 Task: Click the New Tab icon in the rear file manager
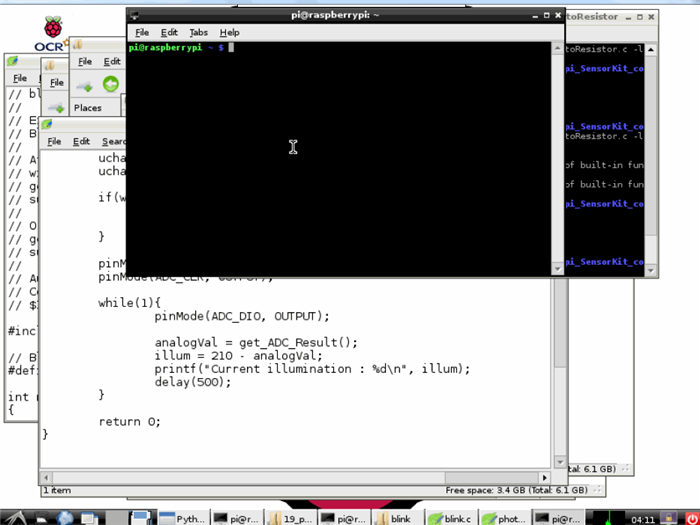[56, 107]
